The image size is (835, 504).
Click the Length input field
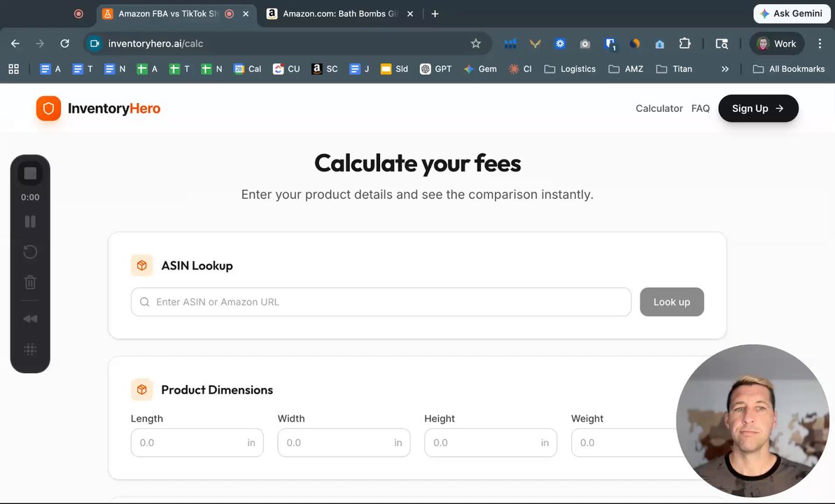coord(197,442)
